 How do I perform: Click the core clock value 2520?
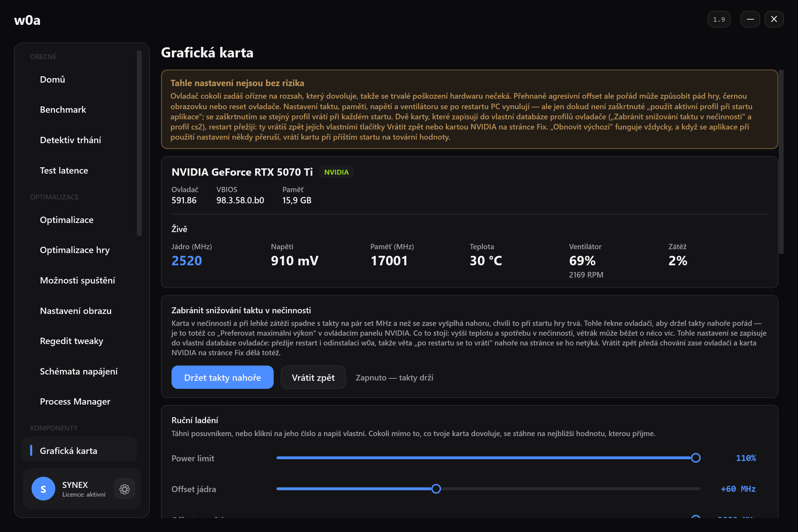187,261
